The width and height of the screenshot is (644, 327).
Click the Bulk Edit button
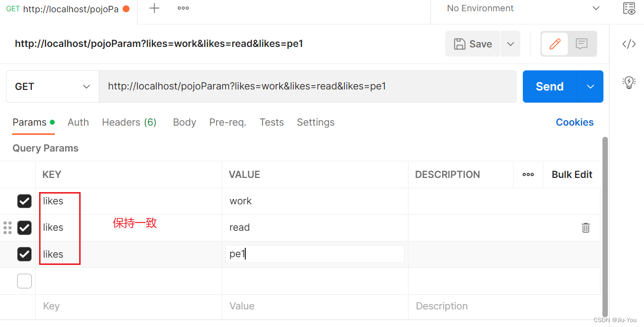click(572, 174)
